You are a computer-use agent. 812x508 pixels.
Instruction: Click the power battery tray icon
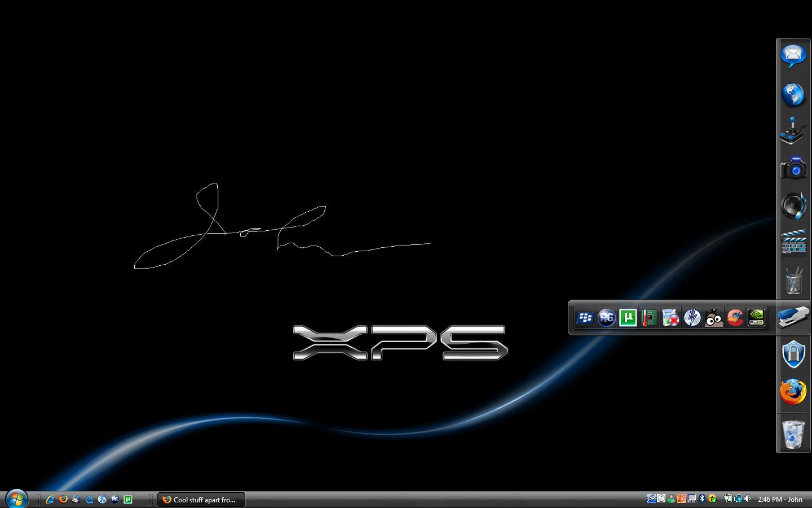(x=728, y=498)
